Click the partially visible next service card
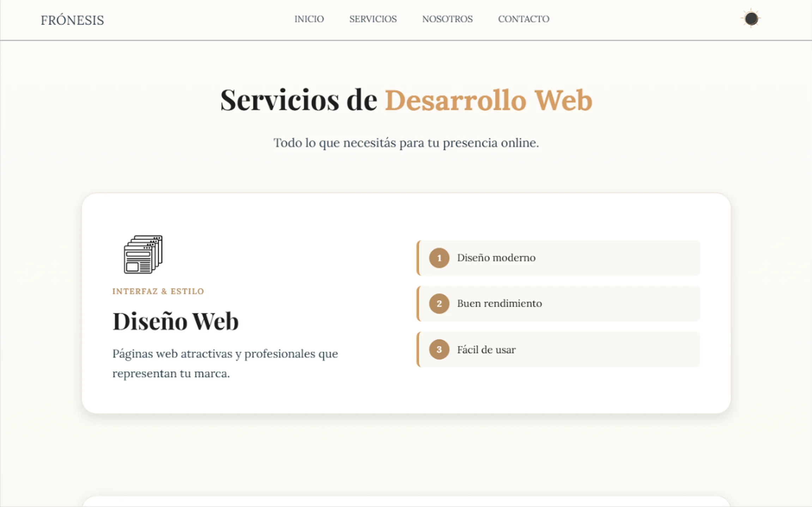This screenshot has height=507, width=812. point(406,502)
